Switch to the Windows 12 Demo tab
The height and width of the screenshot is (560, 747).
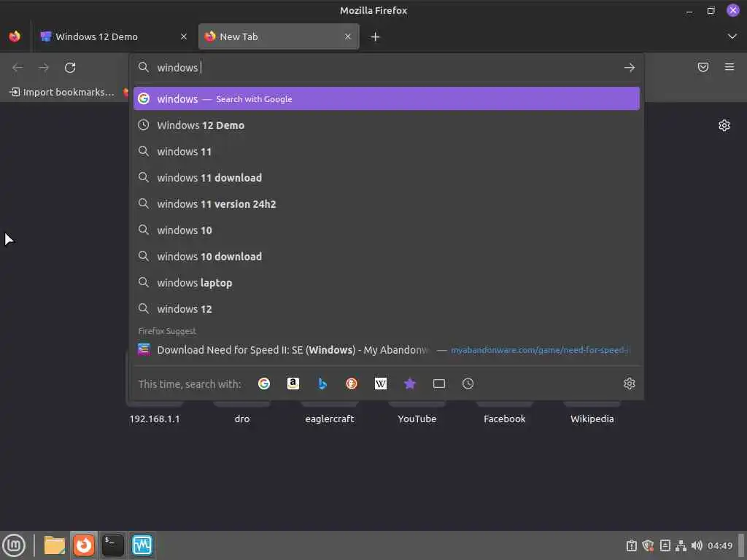click(x=113, y=36)
